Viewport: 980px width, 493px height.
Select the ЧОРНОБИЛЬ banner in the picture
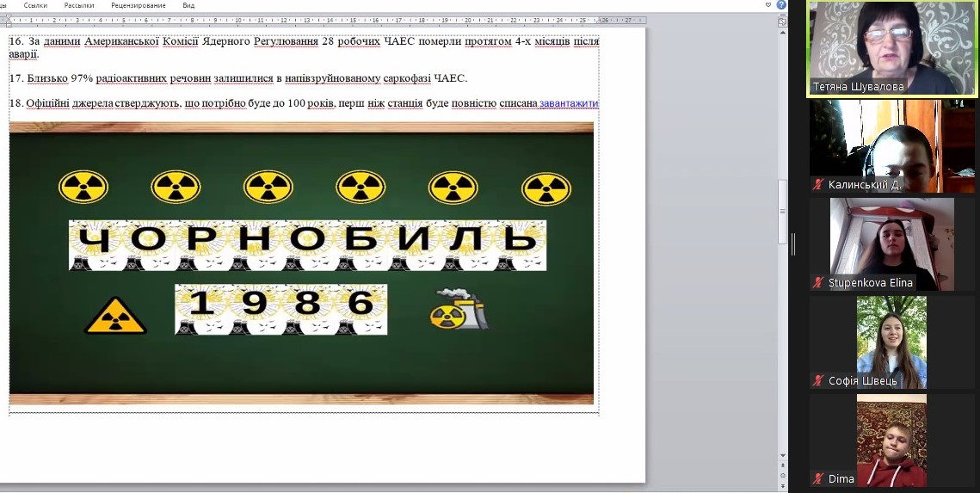point(307,245)
